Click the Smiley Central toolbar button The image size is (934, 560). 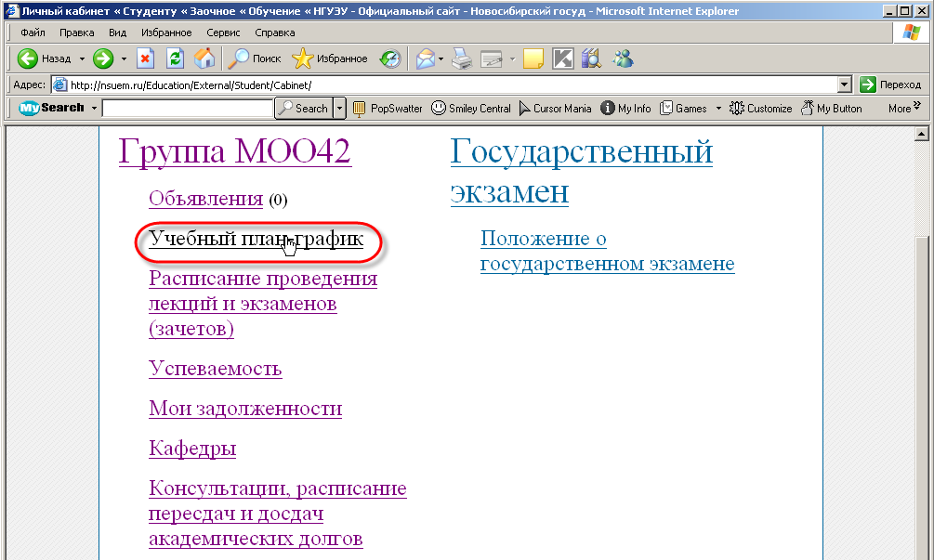point(471,109)
